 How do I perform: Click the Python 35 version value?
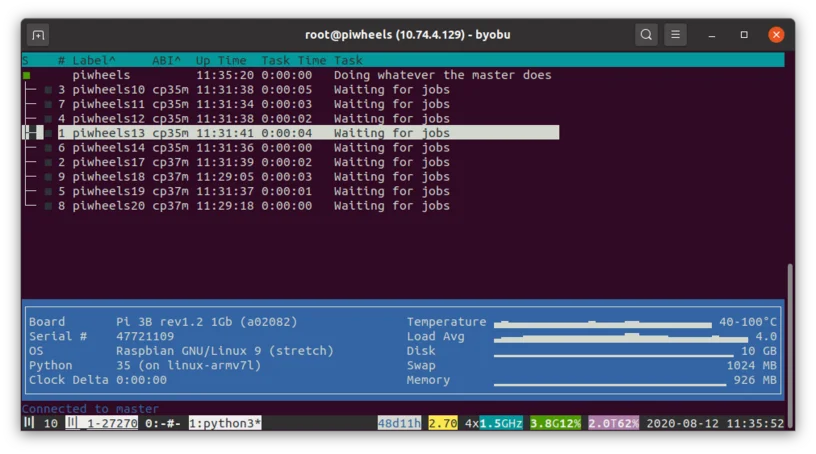[x=188, y=365]
